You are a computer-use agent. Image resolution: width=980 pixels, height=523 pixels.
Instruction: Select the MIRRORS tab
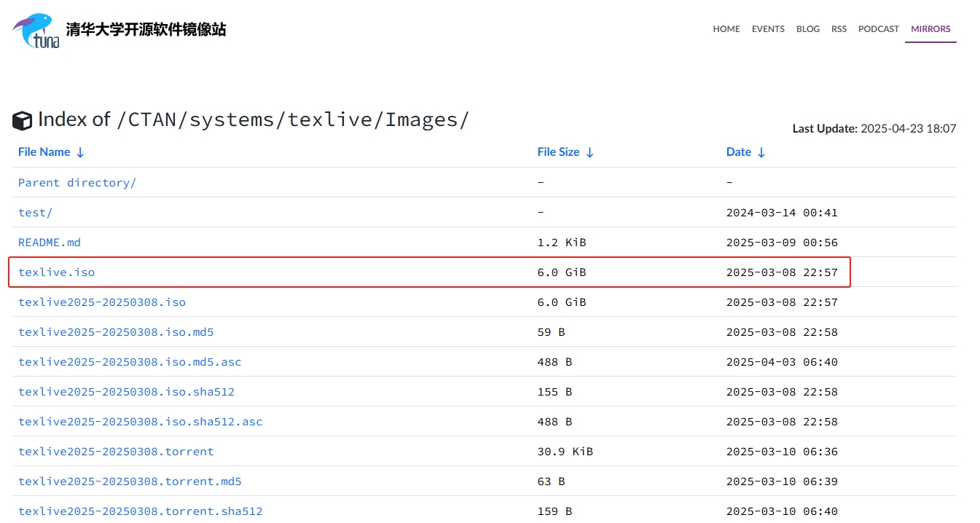pyautogui.click(x=930, y=29)
